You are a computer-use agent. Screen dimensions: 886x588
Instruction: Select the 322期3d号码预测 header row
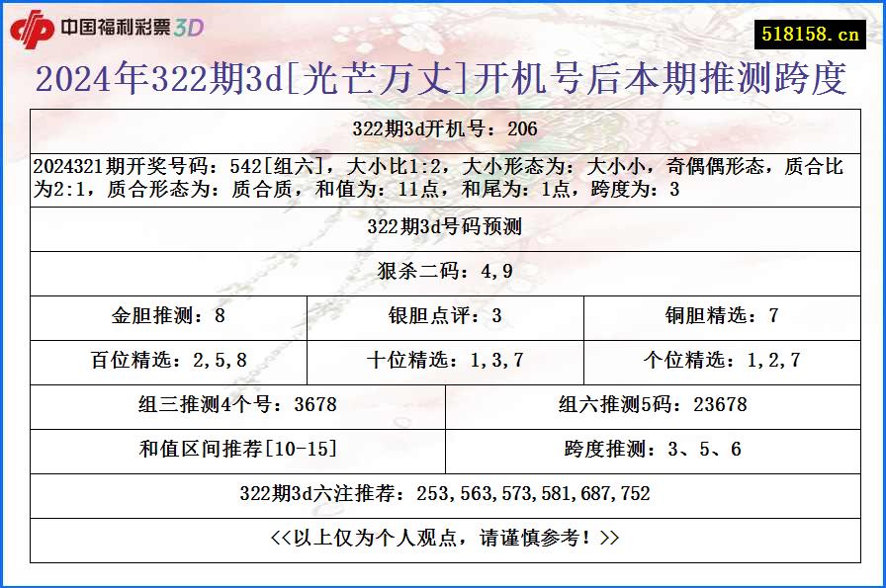pos(443,229)
